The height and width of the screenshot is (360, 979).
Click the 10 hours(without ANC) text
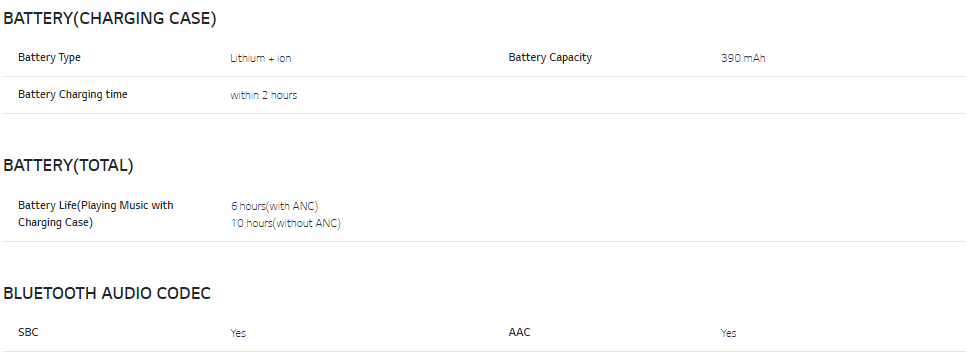click(286, 223)
